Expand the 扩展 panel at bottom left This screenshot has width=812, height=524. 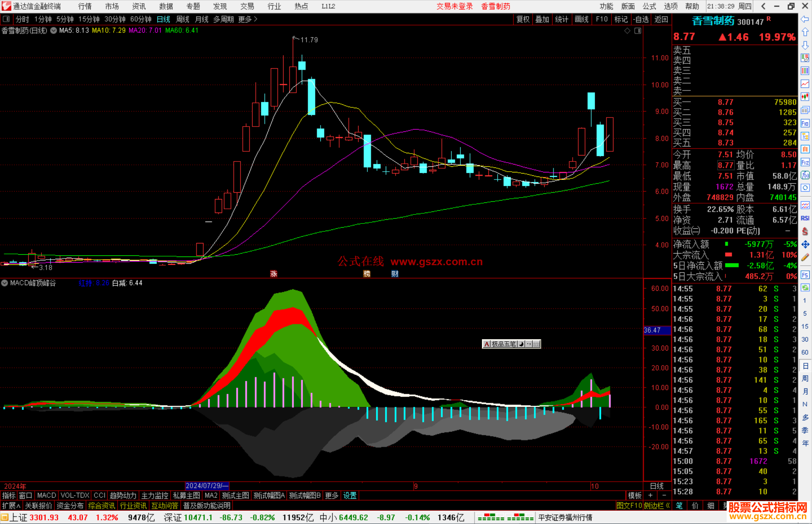point(11,506)
